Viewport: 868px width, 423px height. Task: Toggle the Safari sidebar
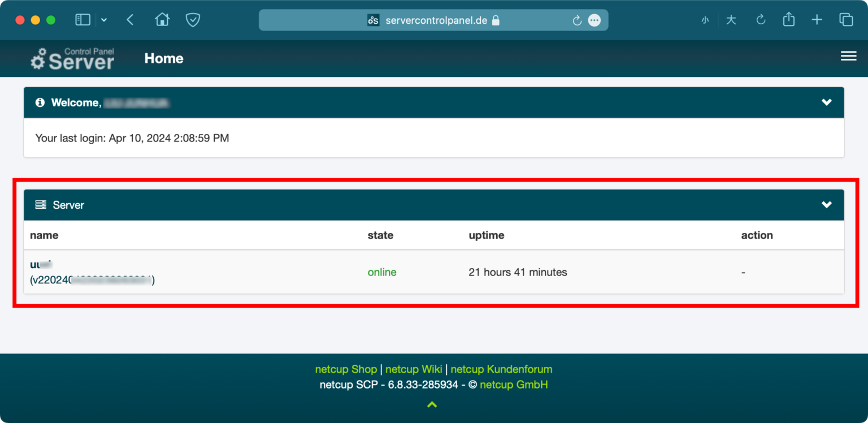click(x=83, y=20)
